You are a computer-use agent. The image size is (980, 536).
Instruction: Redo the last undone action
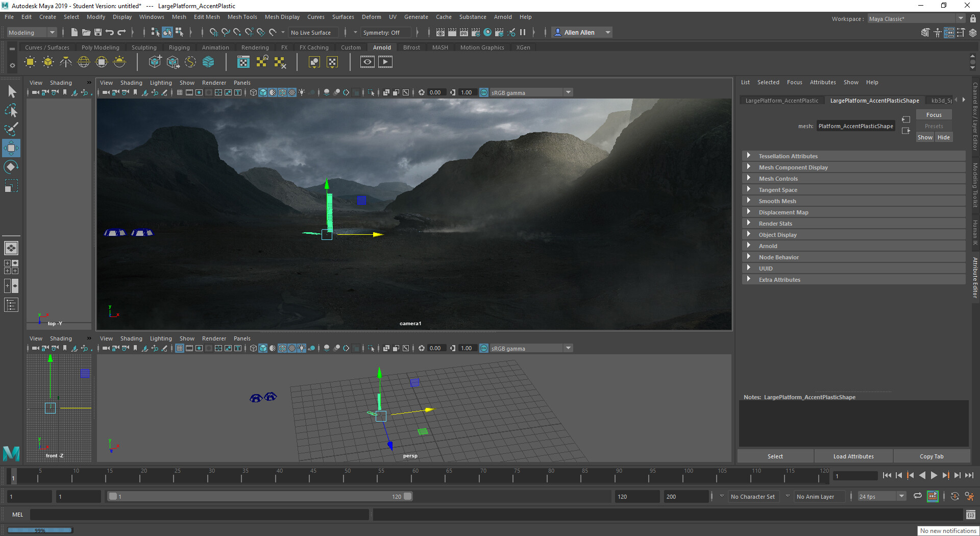(x=121, y=32)
